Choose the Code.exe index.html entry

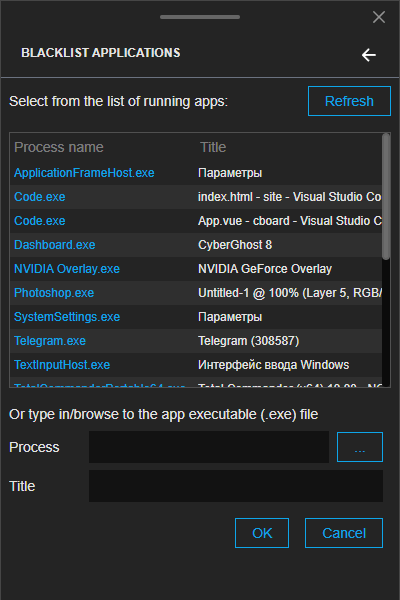tap(196, 197)
